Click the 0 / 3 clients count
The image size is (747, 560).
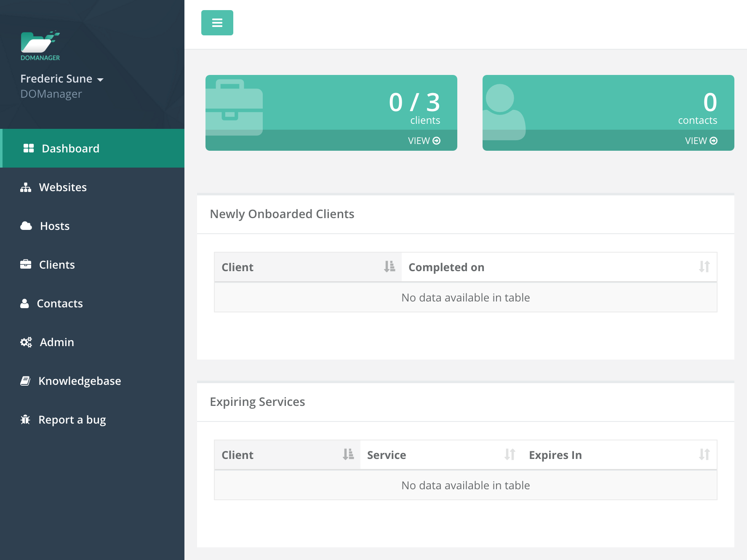point(415,102)
